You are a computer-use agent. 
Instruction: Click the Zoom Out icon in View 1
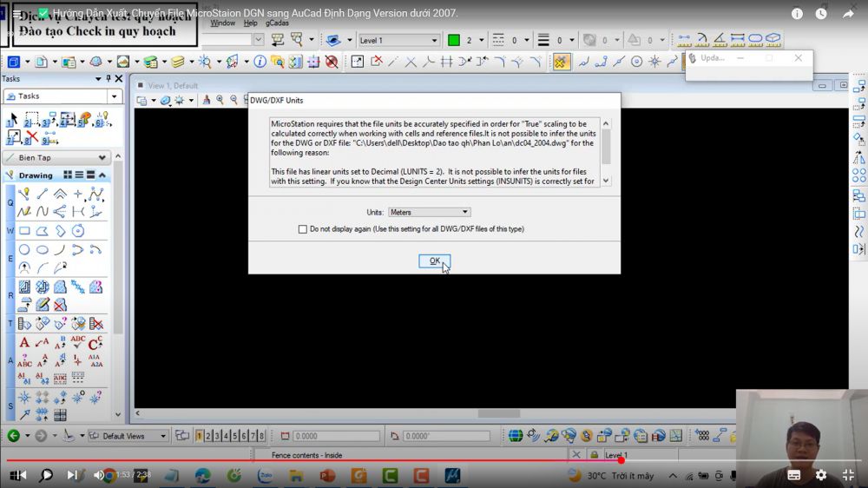[233, 100]
